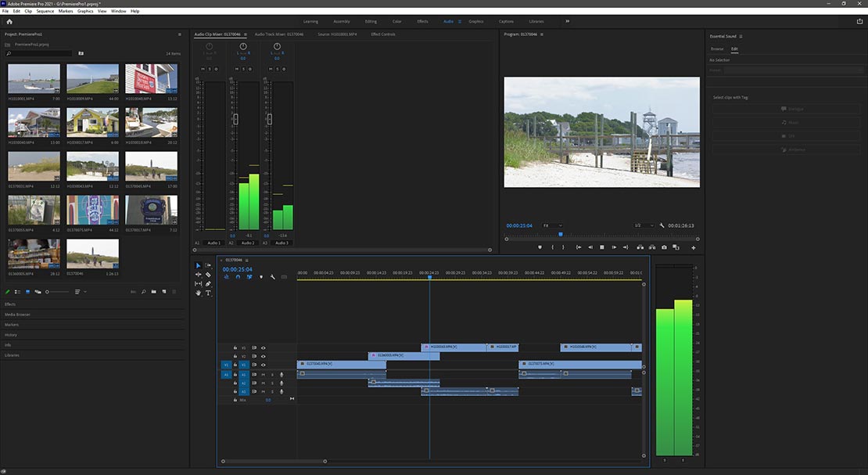Viewport: 868px width, 475px height.
Task: Click the Add Marker icon in the timeline
Action: (261, 276)
